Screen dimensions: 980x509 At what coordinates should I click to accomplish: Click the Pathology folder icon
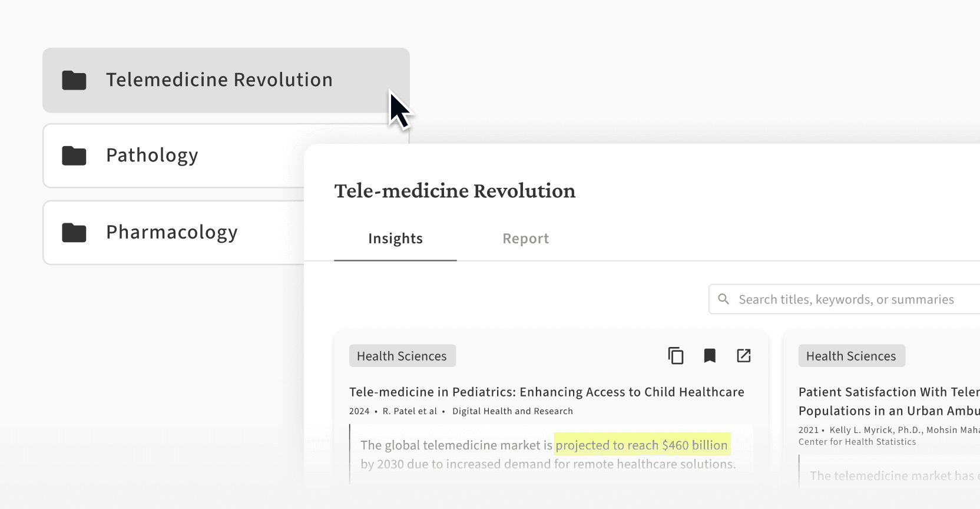74,156
